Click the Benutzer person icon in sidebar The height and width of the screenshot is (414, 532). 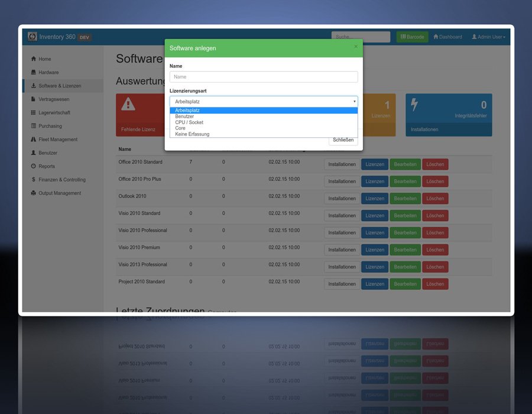[x=33, y=153]
